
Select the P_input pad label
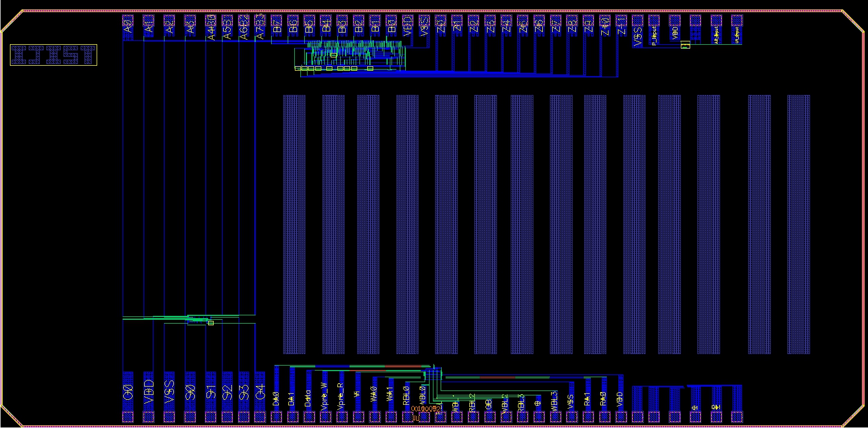click(x=654, y=35)
